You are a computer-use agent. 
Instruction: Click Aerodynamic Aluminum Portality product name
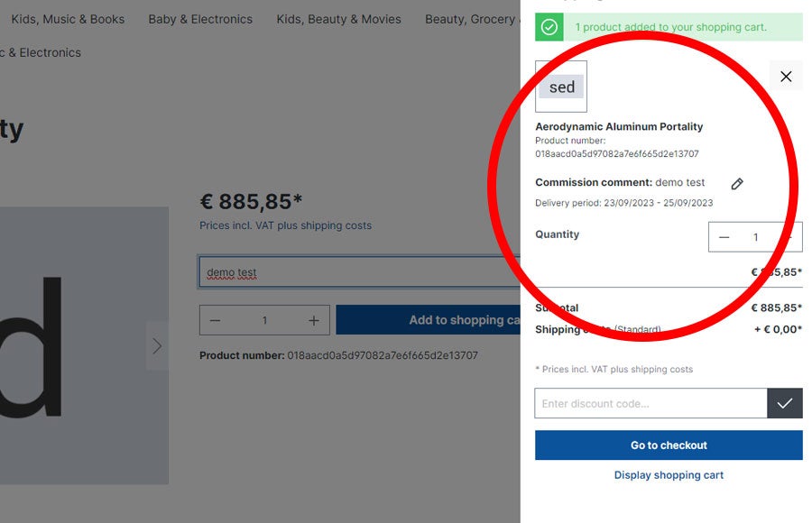(x=619, y=127)
